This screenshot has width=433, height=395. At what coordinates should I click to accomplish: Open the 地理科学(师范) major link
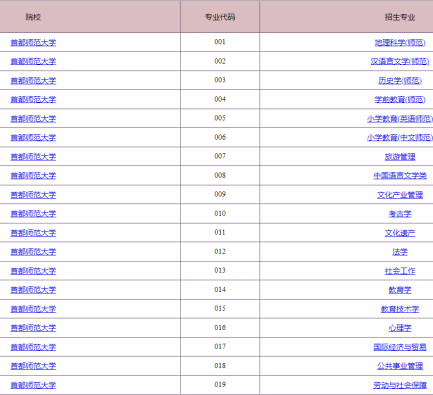[400, 42]
